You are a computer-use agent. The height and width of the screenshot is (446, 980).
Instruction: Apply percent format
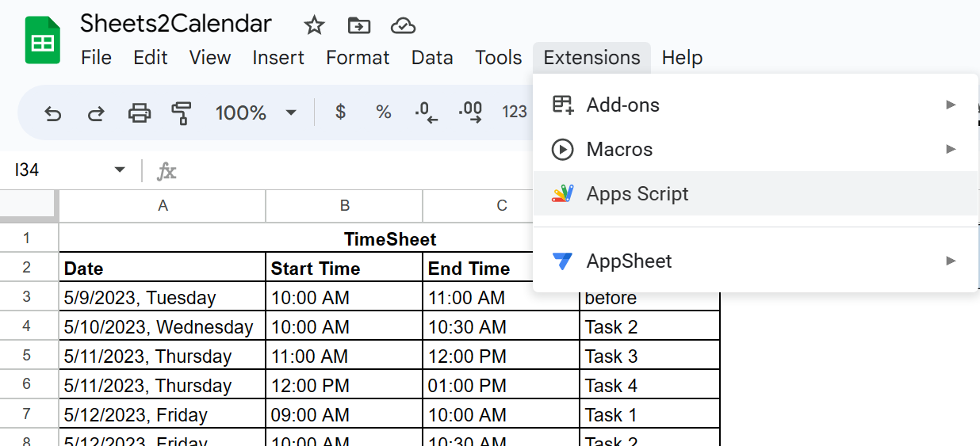click(384, 112)
